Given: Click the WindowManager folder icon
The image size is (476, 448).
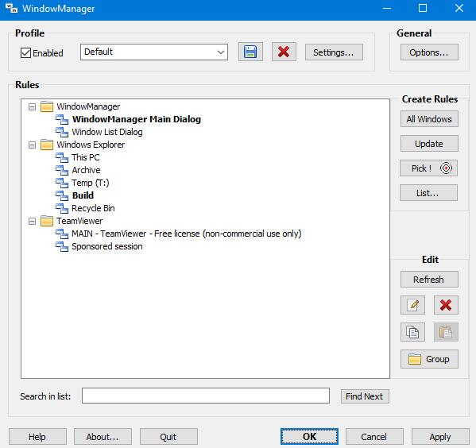Looking at the screenshot, I should click(47, 106).
